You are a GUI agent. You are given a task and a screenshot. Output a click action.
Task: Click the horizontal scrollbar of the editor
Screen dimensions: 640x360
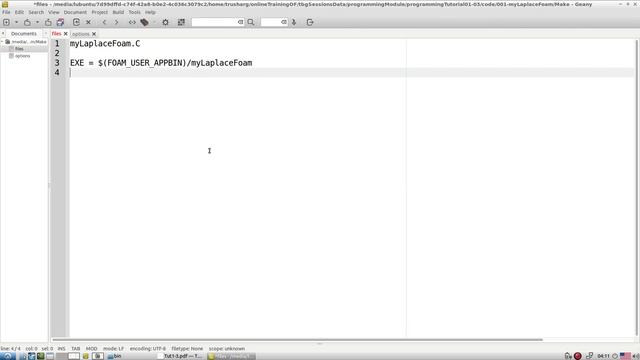(297, 340)
